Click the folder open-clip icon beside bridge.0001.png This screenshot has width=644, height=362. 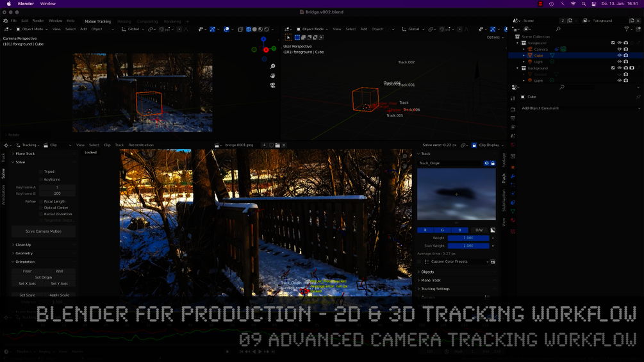pyautogui.click(x=277, y=145)
